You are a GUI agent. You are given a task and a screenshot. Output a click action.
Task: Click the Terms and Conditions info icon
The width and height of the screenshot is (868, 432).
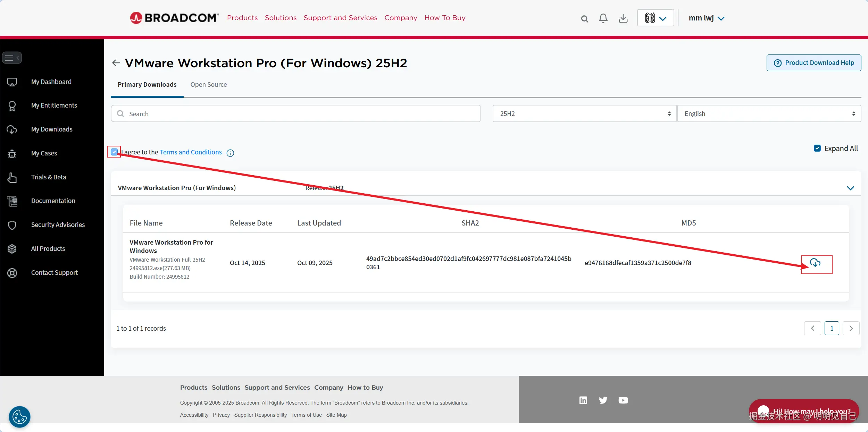230,153
